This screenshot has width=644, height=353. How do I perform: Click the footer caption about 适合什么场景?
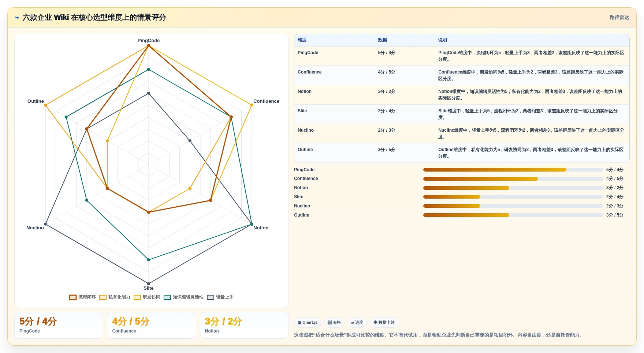(x=439, y=335)
